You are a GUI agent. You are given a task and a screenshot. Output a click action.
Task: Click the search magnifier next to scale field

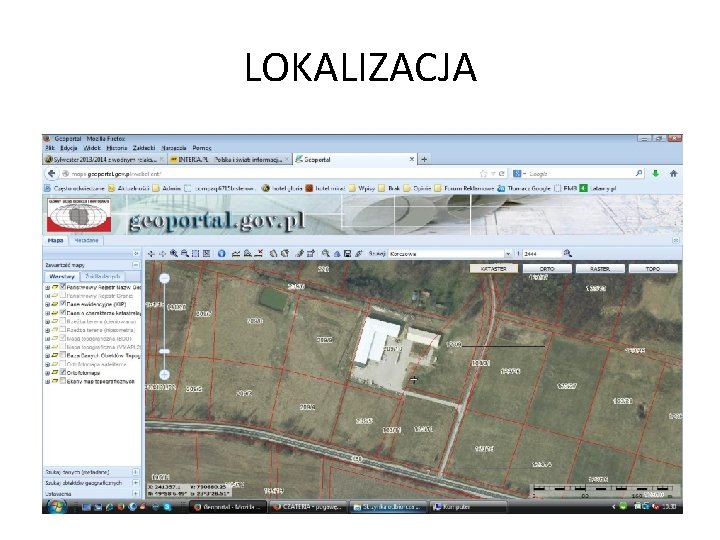coord(568,253)
